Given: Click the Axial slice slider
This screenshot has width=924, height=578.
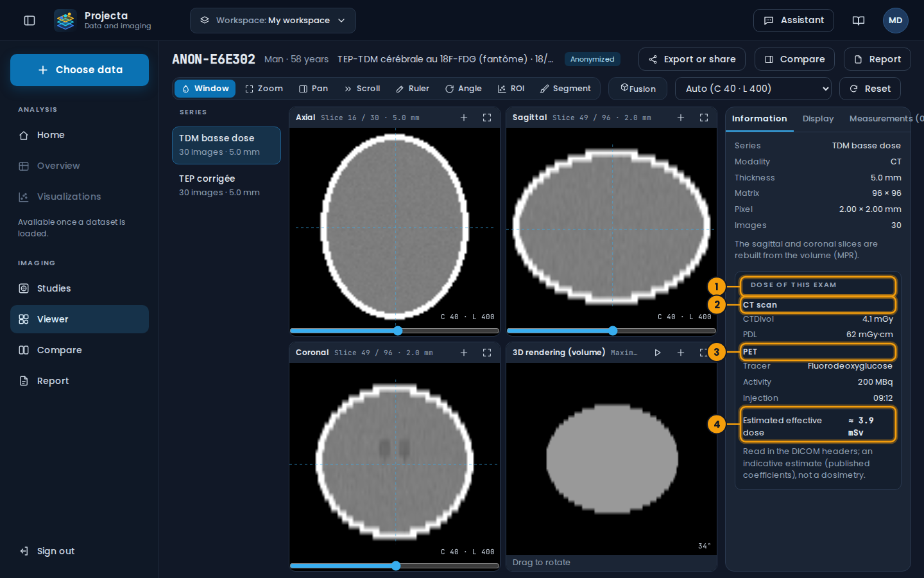Looking at the screenshot, I should pos(395,331).
